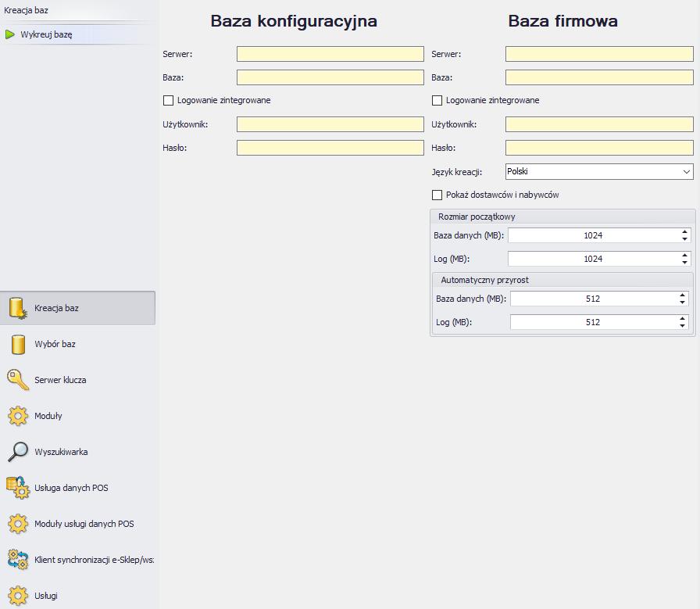Click the green play icon for Wykreuj bazę

click(x=10, y=34)
